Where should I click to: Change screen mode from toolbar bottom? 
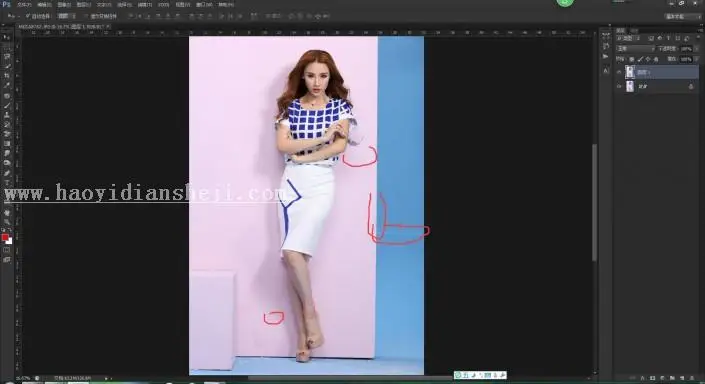[x=7, y=259]
